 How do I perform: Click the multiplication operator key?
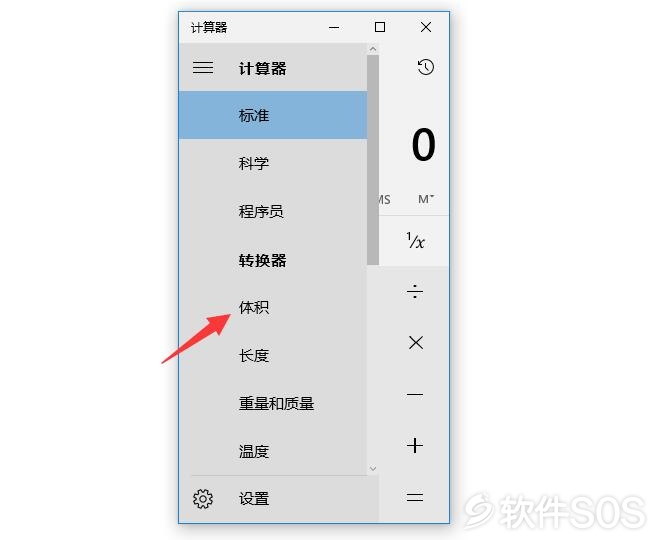point(416,343)
